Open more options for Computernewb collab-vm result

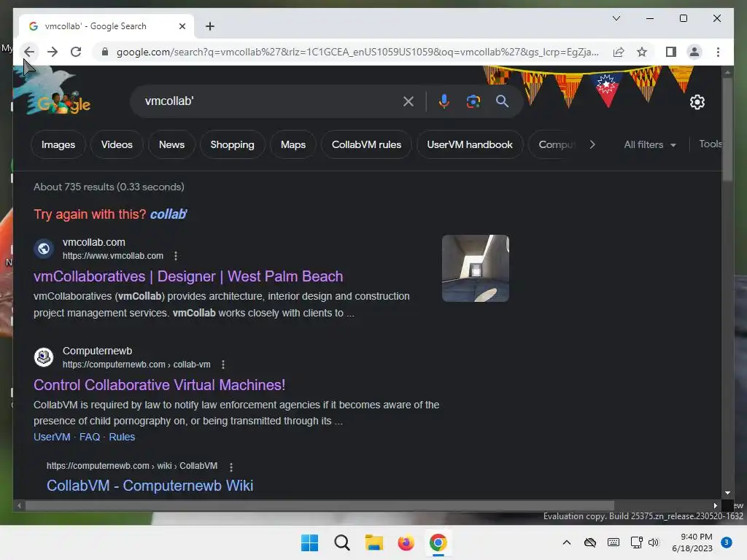223,365
